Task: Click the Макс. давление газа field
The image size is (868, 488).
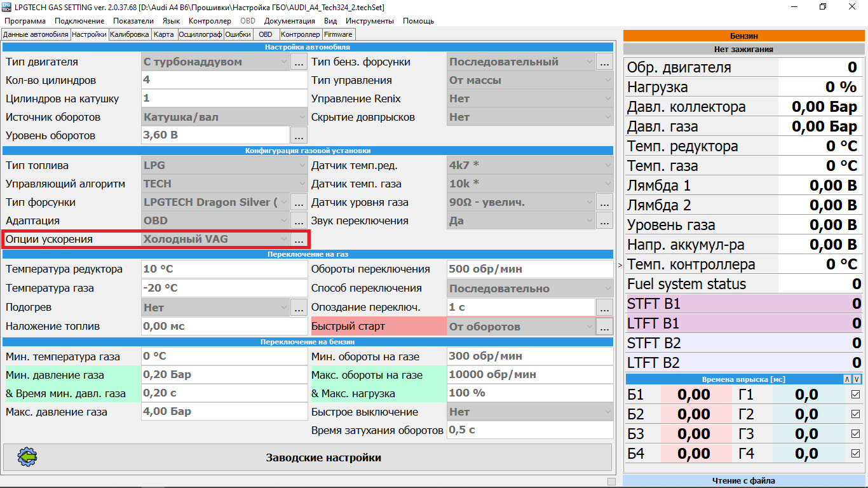Action: [x=224, y=412]
